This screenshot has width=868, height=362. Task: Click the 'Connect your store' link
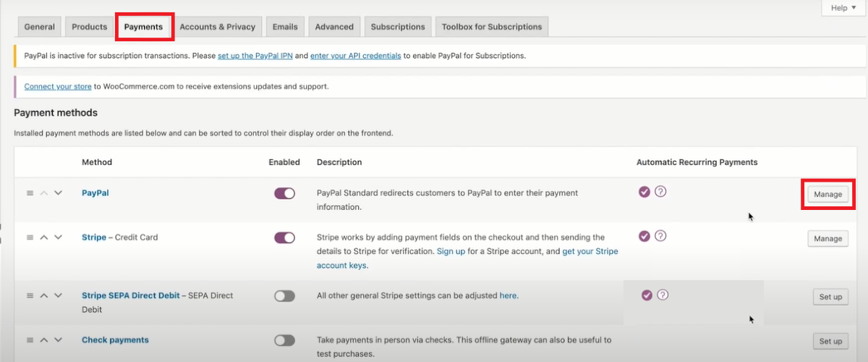coord(58,86)
